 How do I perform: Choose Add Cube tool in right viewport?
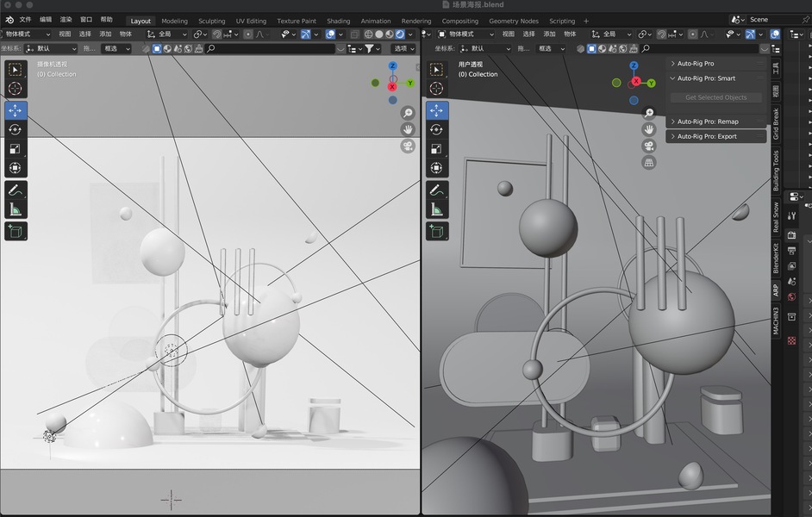(436, 231)
